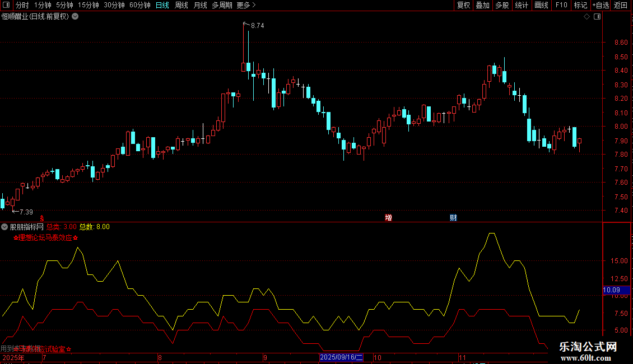Switch to 60分钟 period tab
The height and width of the screenshot is (364, 633).
point(139,5)
